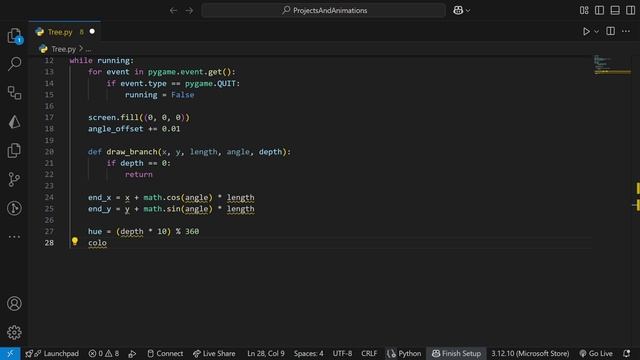Click 'hue' variable on line 27
Viewport: 640px width, 360px height.
pyautogui.click(x=95, y=231)
